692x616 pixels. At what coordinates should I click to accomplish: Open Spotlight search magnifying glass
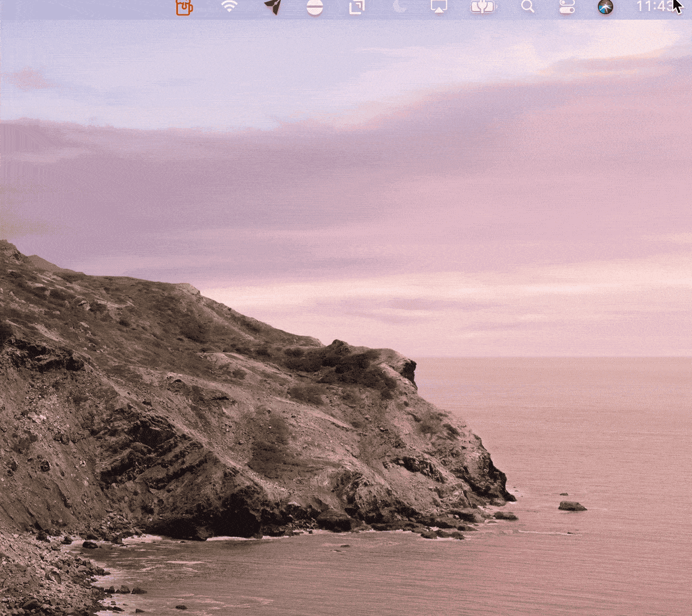coord(527,7)
